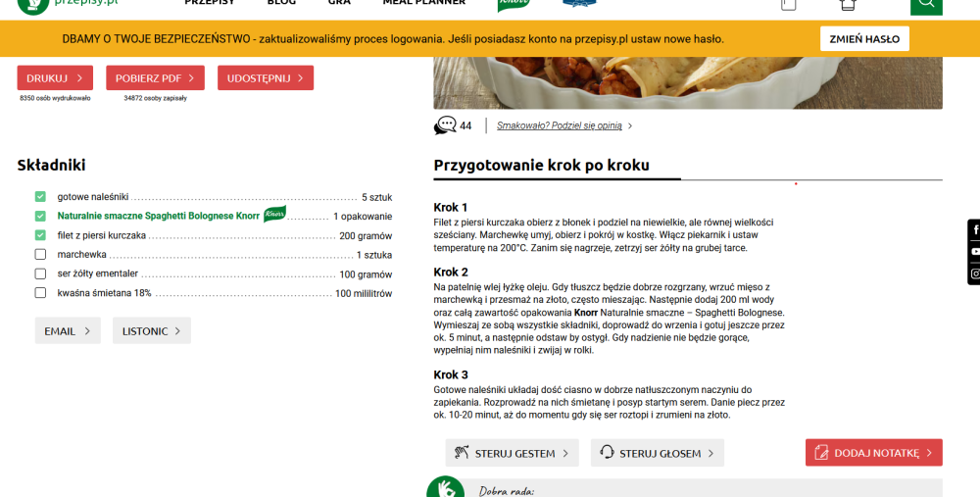Check the kwaśna śmietana 18% ingredient
This screenshot has height=497, width=980.
(x=40, y=292)
